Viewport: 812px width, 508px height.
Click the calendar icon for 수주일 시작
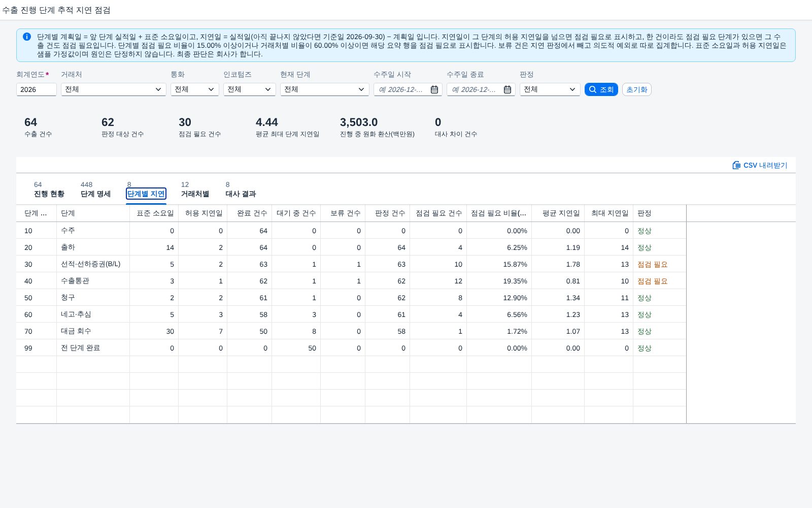(434, 89)
